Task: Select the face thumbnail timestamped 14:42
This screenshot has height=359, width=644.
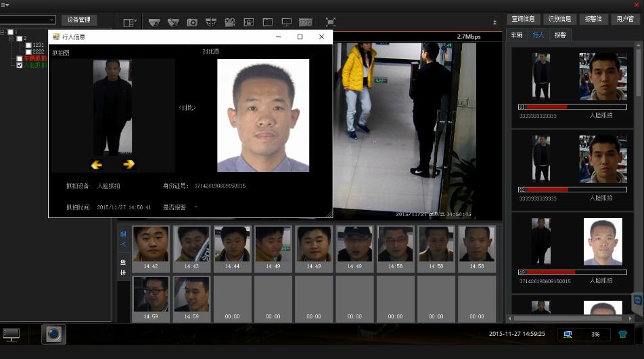Action: tap(150, 244)
